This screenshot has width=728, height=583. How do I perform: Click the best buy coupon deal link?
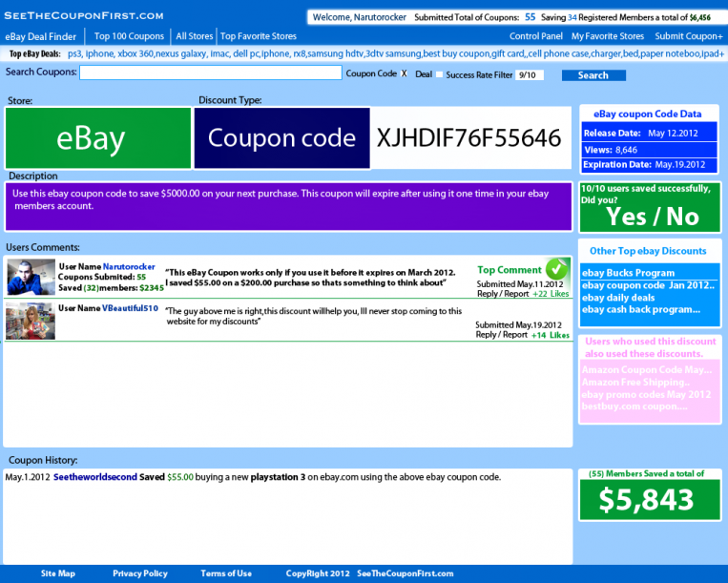[x=456, y=53]
